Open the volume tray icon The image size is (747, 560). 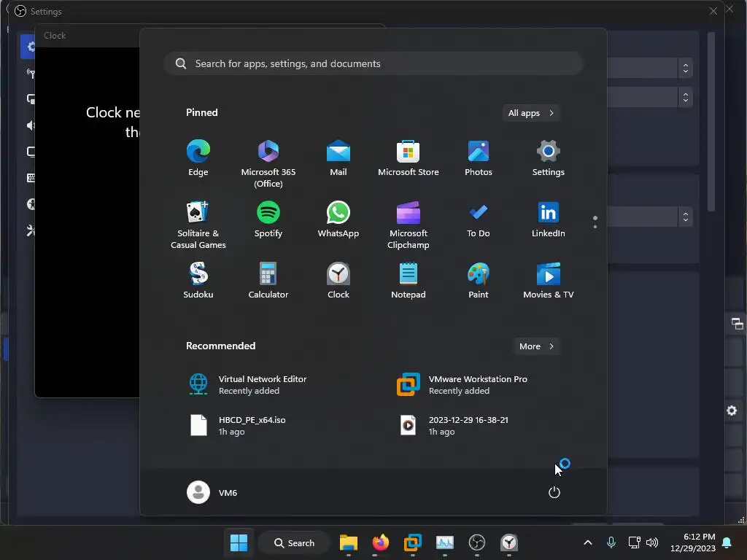(x=652, y=542)
